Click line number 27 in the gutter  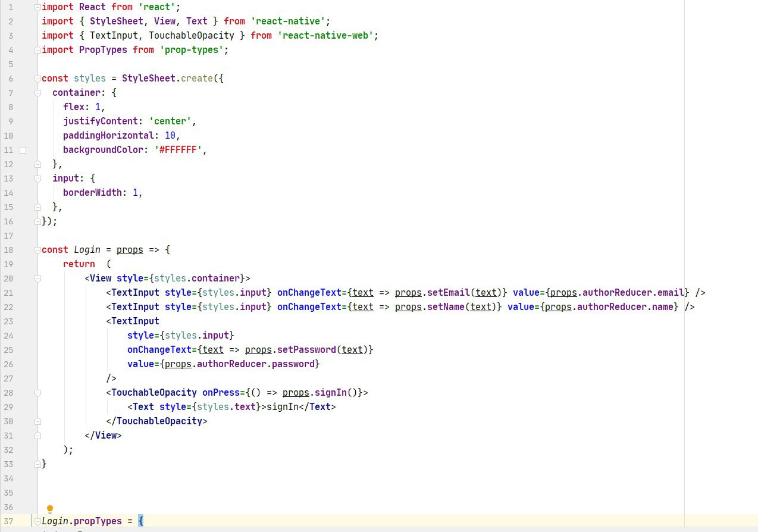click(x=8, y=378)
